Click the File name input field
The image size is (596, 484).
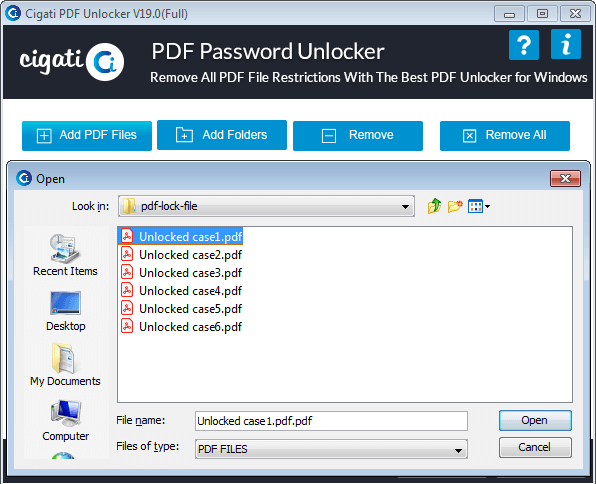point(331,421)
